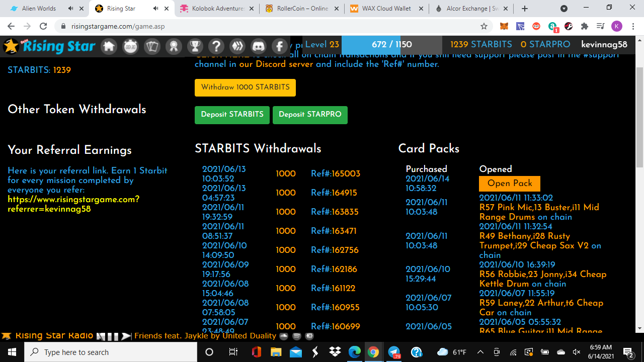Click the ribbon badge icon

click(x=174, y=46)
